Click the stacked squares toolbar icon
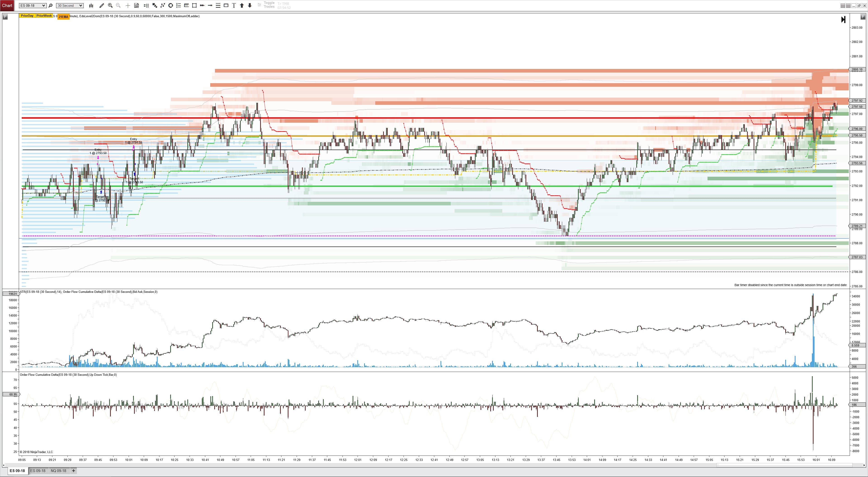 [x=155, y=5]
